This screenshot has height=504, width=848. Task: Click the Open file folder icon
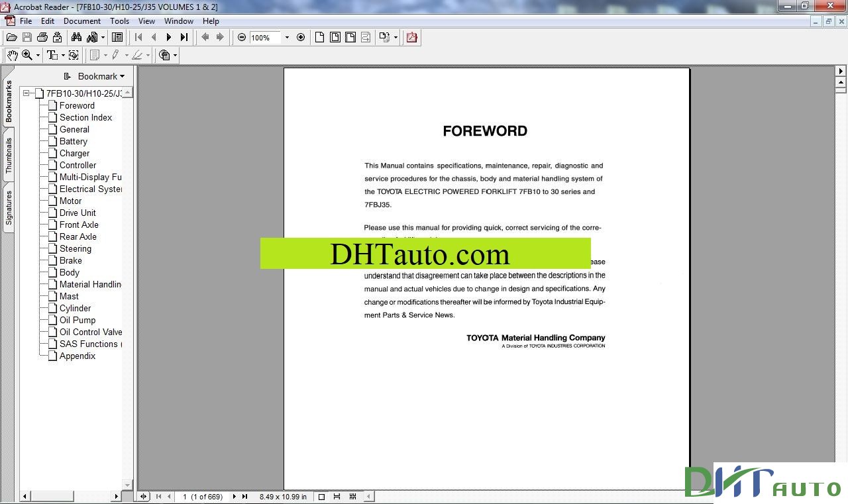click(x=11, y=37)
